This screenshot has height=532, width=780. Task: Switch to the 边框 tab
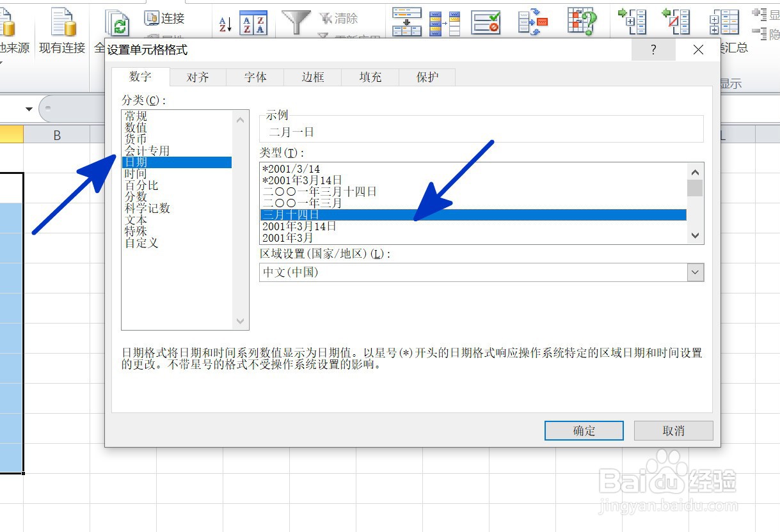point(313,77)
